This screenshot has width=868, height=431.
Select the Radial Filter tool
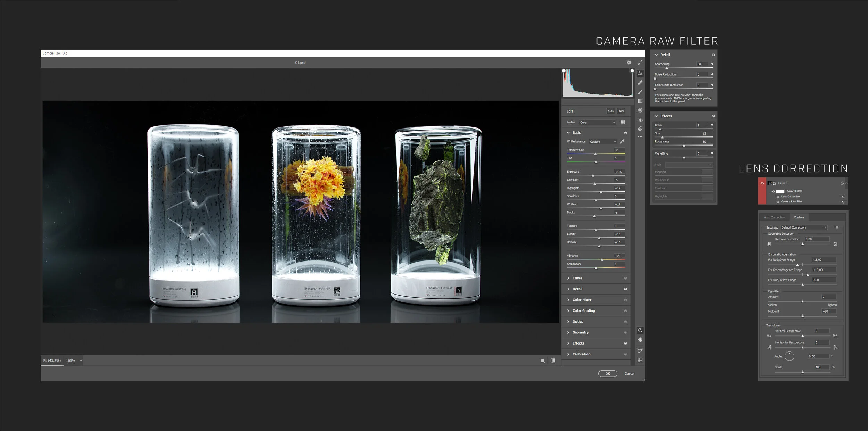(x=640, y=110)
